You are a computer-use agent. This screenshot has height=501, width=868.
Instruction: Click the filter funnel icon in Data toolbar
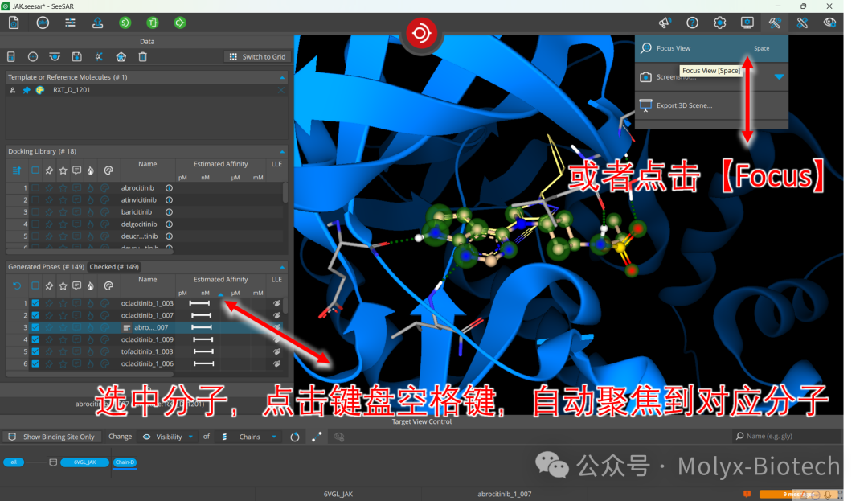click(55, 56)
